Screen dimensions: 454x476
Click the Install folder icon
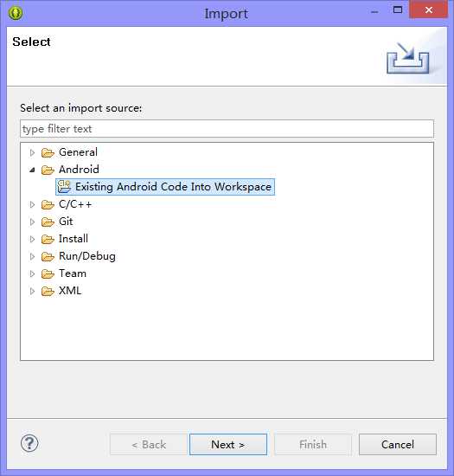pos(48,239)
